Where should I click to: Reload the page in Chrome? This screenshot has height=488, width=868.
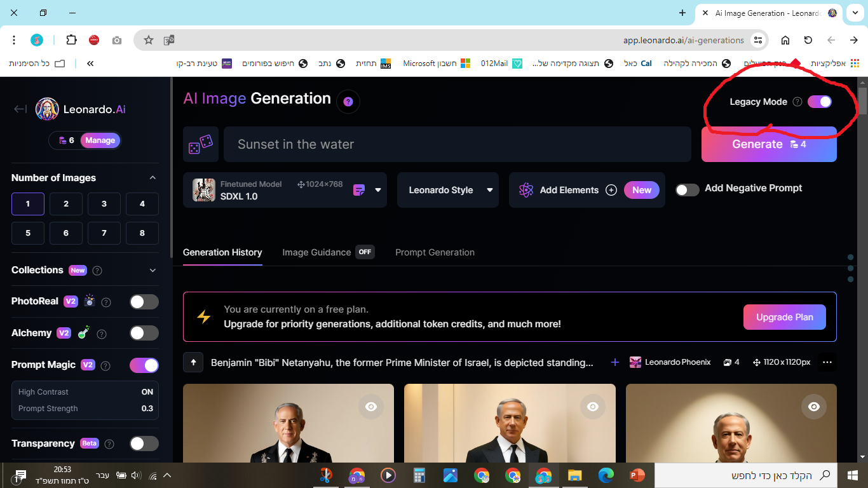tap(808, 40)
